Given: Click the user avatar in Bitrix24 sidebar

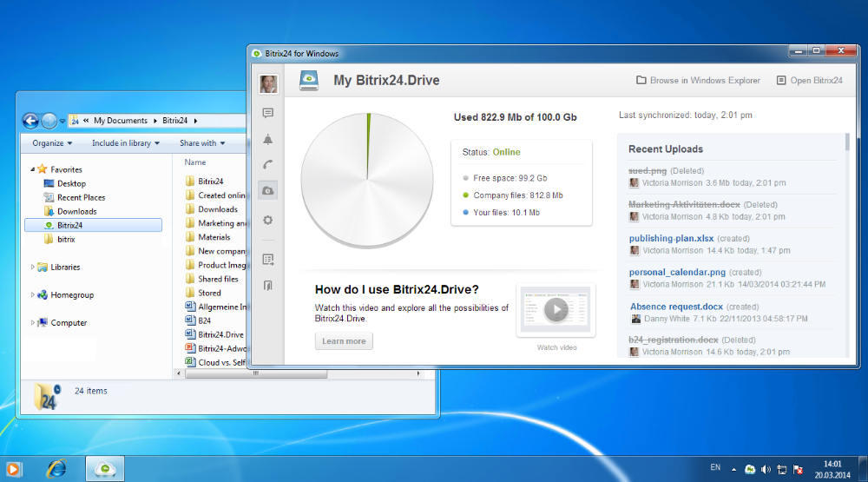Looking at the screenshot, I should [x=268, y=83].
